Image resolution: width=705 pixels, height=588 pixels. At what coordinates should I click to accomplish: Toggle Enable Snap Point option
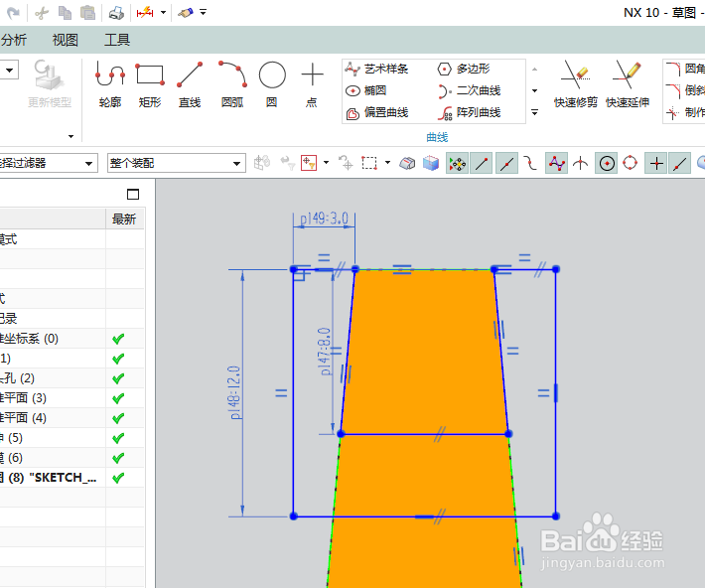458,163
